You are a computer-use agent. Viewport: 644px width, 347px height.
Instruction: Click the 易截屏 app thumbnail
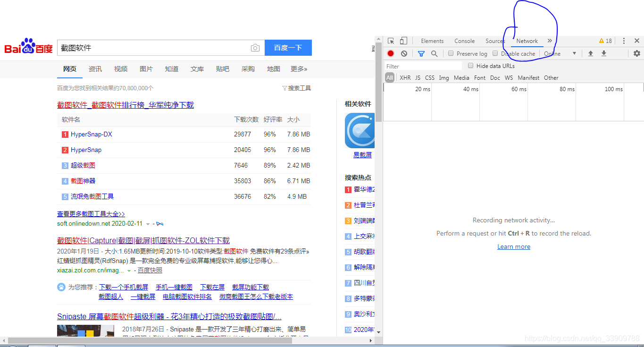pos(360,131)
